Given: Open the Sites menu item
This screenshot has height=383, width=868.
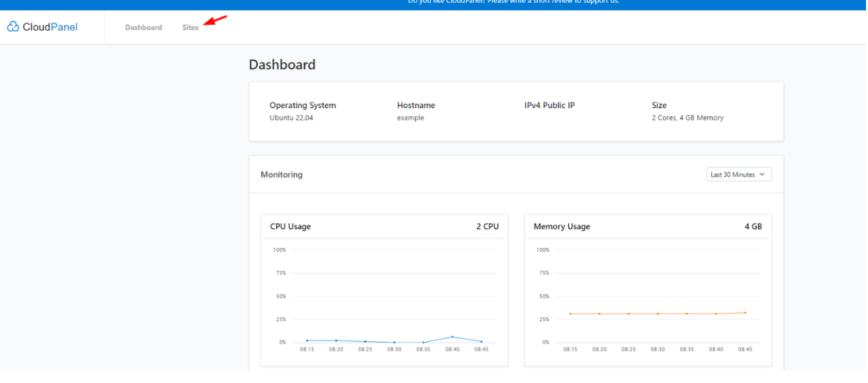Looking at the screenshot, I should point(190,28).
